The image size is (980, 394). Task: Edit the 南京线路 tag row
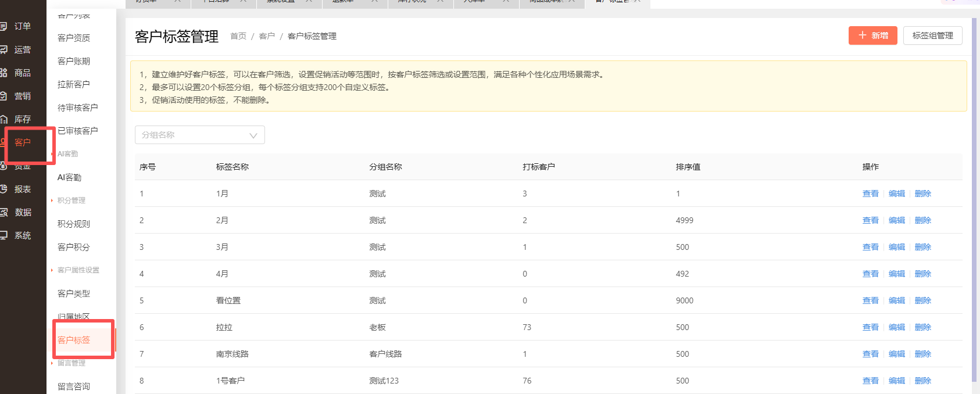[x=896, y=354]
